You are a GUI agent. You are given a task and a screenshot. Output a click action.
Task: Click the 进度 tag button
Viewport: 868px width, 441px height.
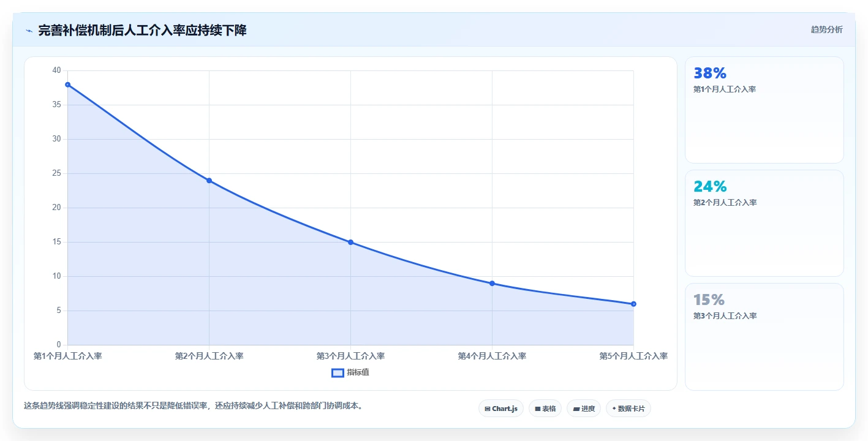584,409
